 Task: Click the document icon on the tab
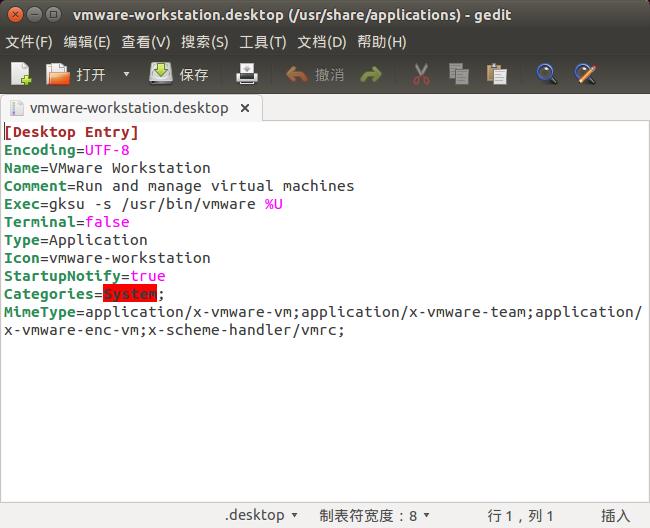(x=17, y=108)
